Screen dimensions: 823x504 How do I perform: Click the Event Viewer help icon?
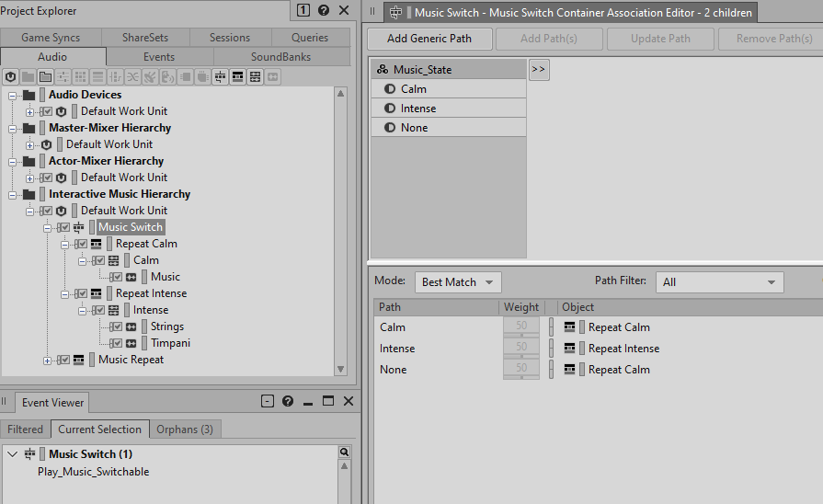pos(288,402)
